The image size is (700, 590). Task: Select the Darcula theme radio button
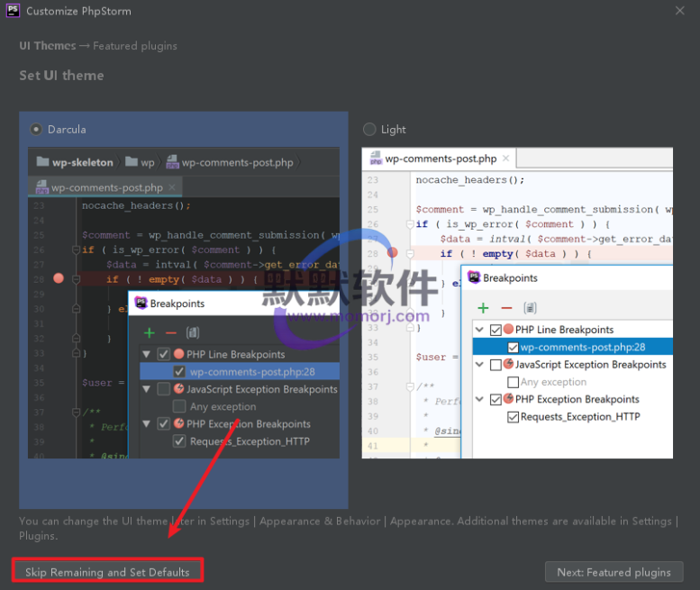tap(36, 130)
